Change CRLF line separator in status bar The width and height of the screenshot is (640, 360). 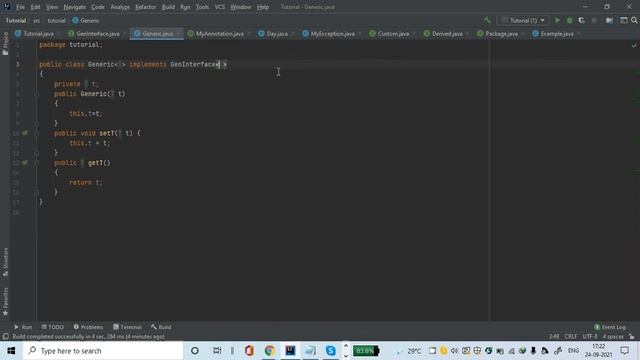point(571,336)
